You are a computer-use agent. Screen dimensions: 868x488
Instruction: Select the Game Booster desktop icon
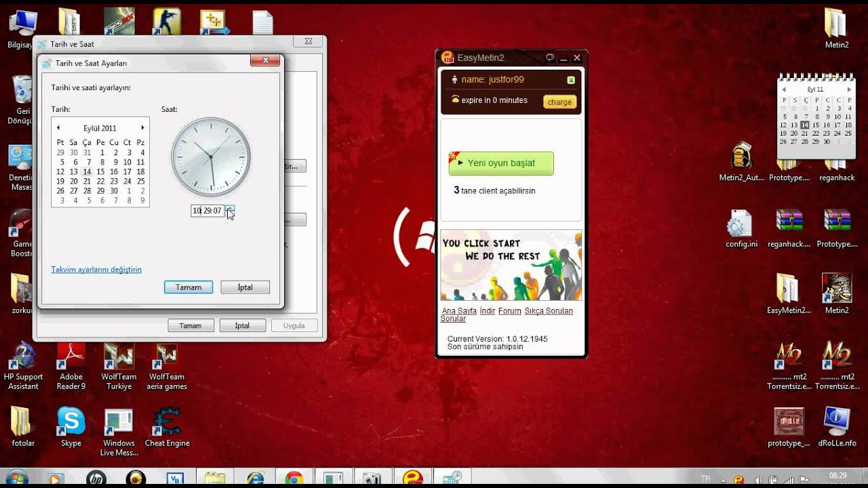(22, 233)
